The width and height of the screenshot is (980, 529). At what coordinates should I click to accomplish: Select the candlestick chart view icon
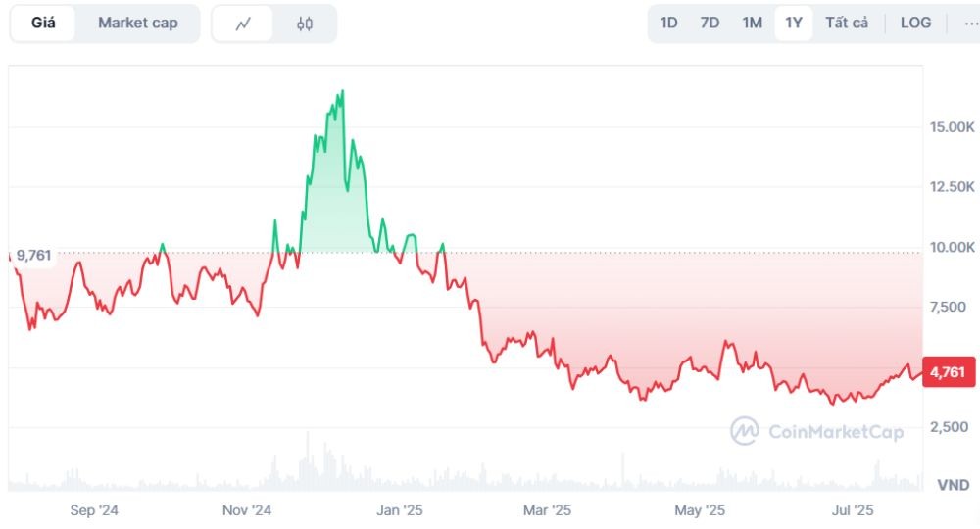tap(305, 24)
